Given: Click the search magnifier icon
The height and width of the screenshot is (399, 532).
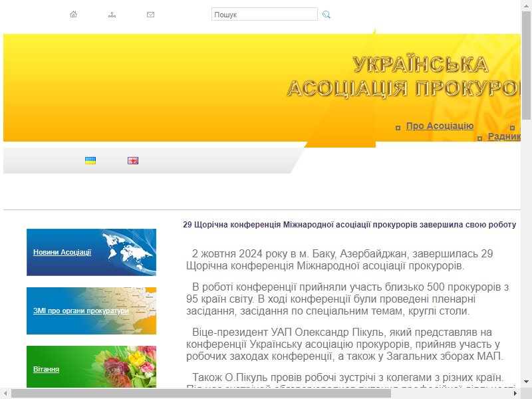Looking at the screenshot, I should tap(327, 15).
